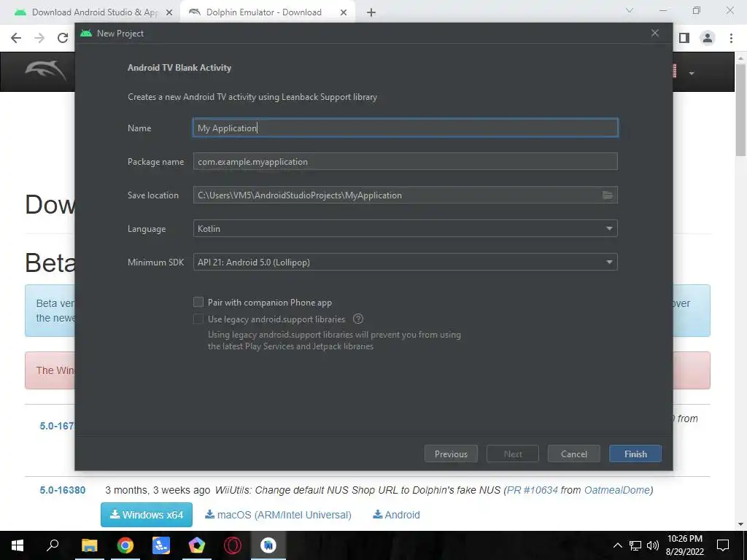Switch to the Dolphin Emulator - Download tab
Viewport: 747px width, 560px height.
(264, 12)
